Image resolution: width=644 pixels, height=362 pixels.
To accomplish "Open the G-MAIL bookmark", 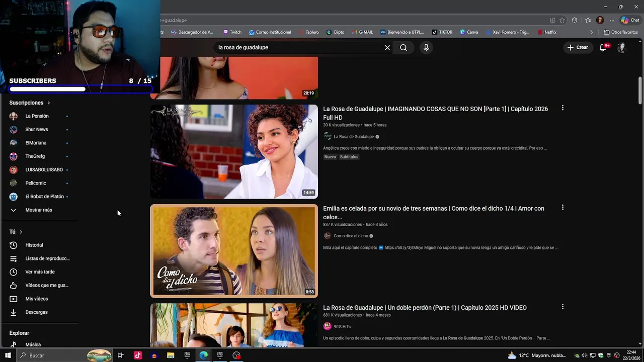I will click(362, 32).
